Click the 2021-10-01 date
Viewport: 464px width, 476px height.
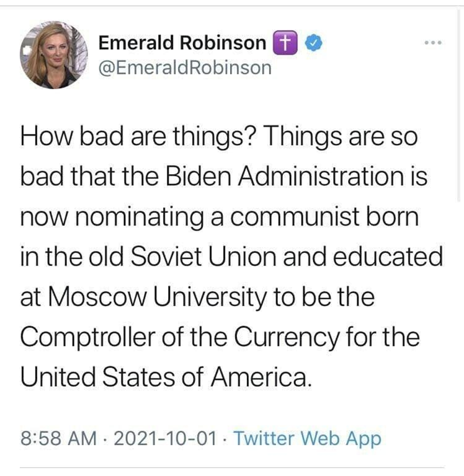click(x=164, y=439)
